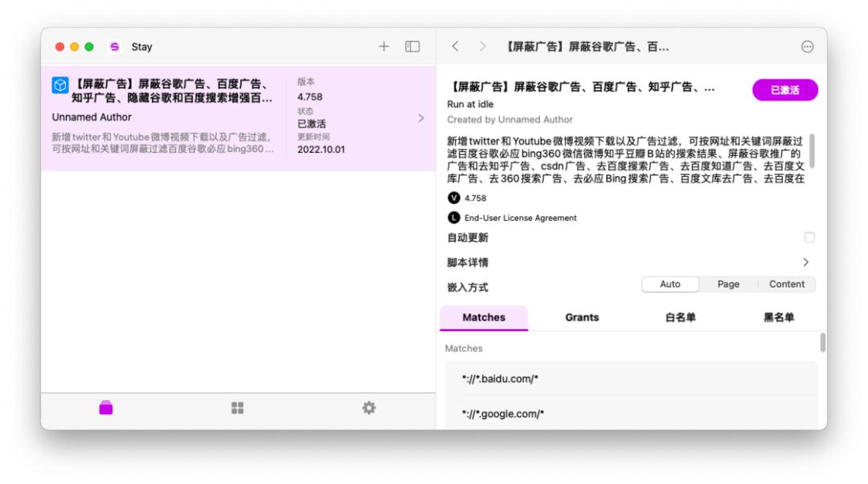Enable 自动更新 automatic updates
This screenshot has height=484, width=868.
tap(809, 237)
